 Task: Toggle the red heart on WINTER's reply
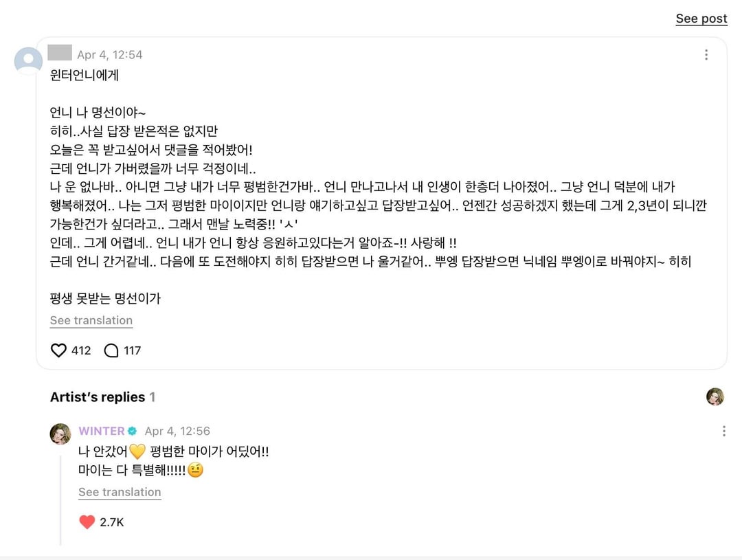click(87, 522)
